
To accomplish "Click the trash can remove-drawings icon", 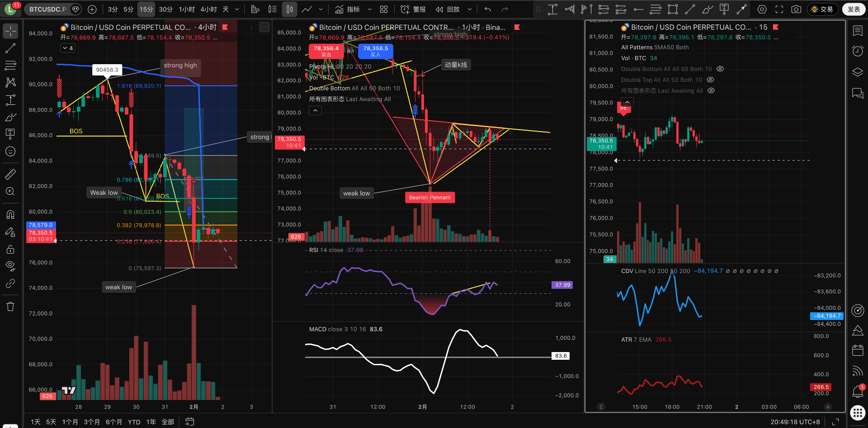I will pos(10,306).
